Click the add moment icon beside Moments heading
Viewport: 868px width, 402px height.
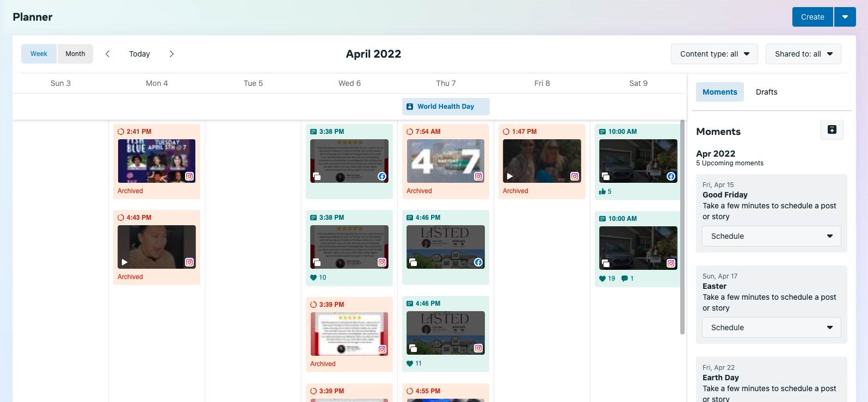[x=832, y=130]
